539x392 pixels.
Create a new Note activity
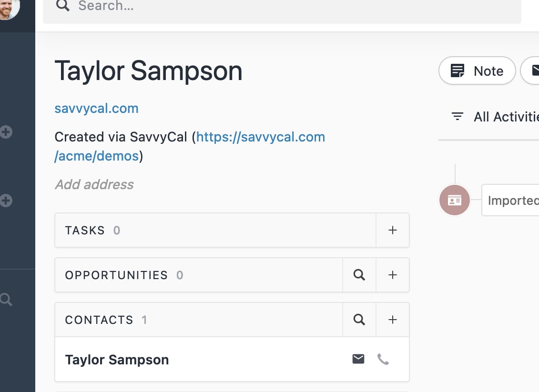(477, 71)
